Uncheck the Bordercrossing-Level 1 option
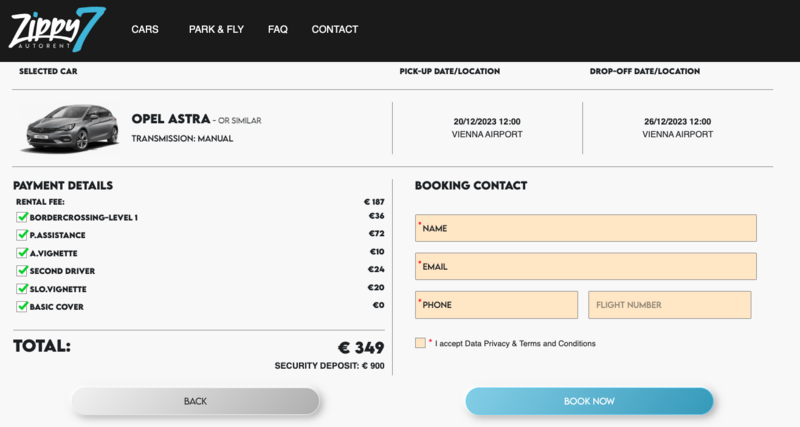 pos(22,217)
